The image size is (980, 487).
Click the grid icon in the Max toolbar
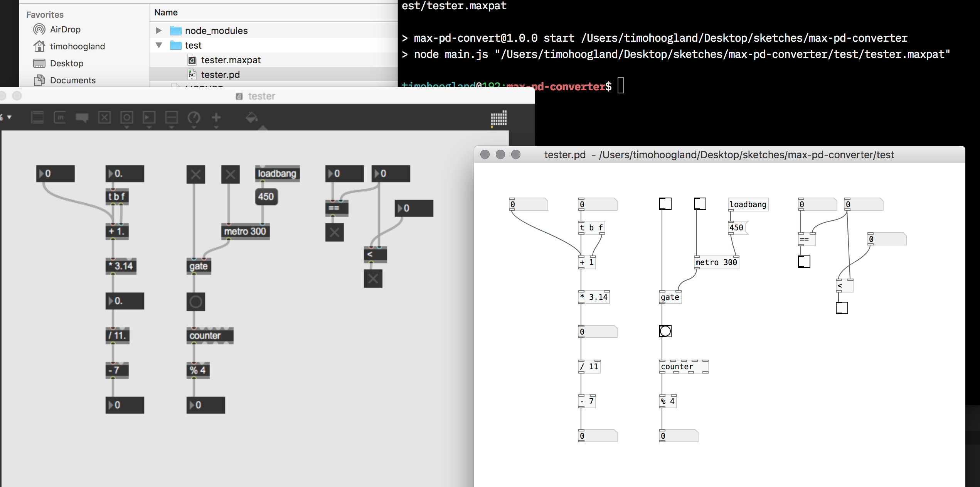(x=498, y=118)
